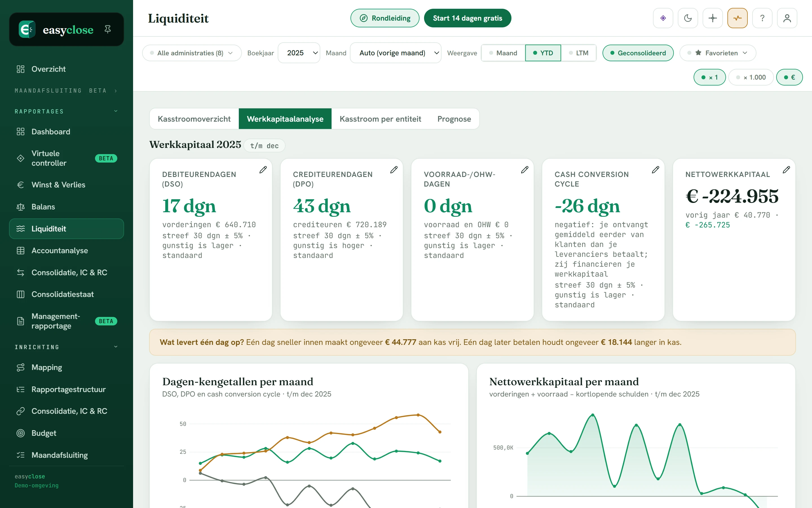Select Maand weergave option
812x508 pixels.
coord(503,53)
